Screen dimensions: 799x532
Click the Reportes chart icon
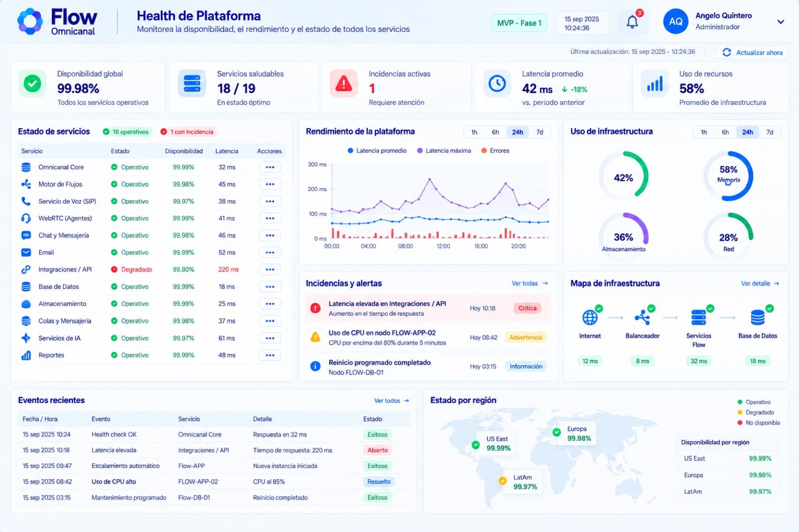pos(26,355)
